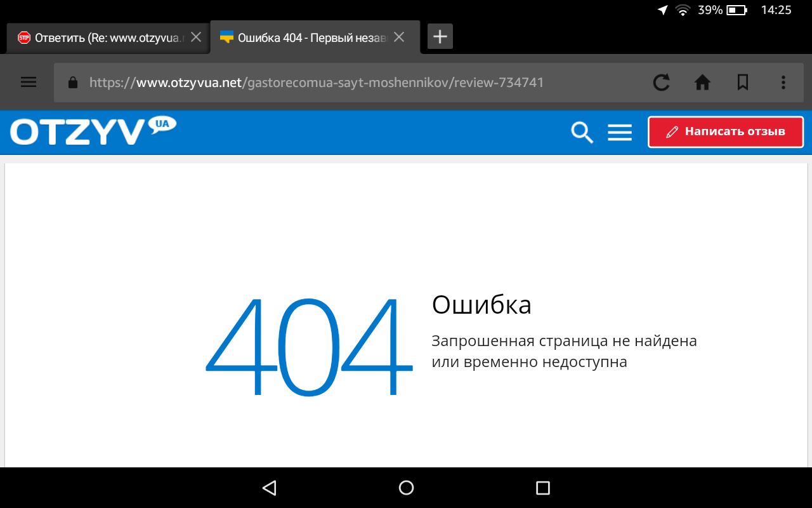Tap the padlock site security icon
The height and width of the screenshot is (508, 812).
(x=72, y=83)
